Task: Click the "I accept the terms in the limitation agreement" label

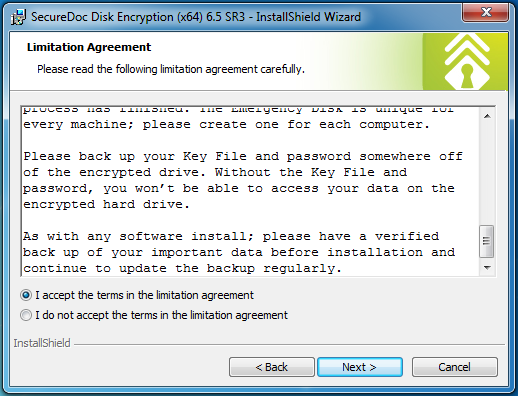Action: 144,295
